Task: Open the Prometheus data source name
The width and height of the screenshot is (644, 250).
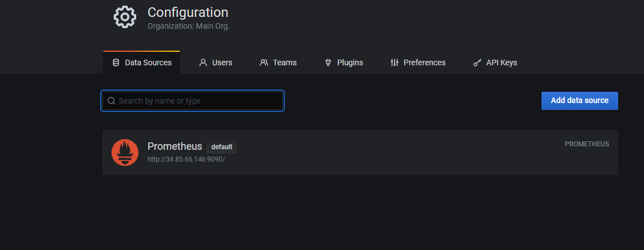Action: point(175,146)
